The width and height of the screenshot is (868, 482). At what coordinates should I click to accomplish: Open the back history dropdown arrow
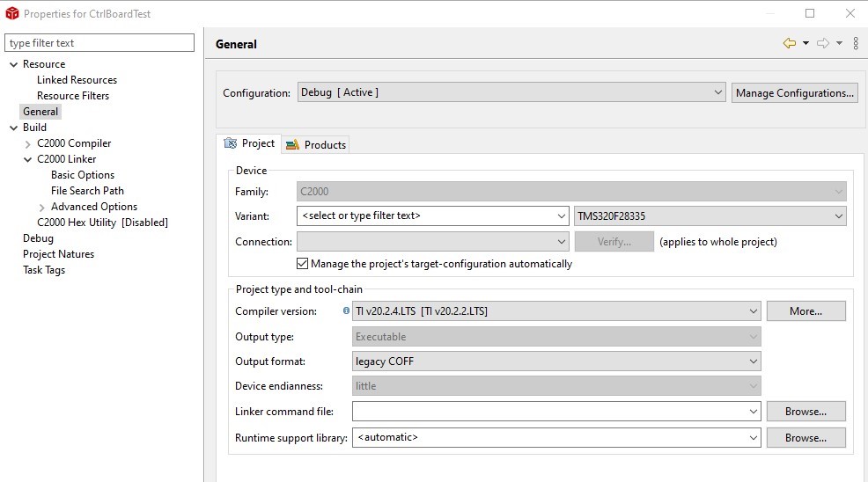click(805, 43)
